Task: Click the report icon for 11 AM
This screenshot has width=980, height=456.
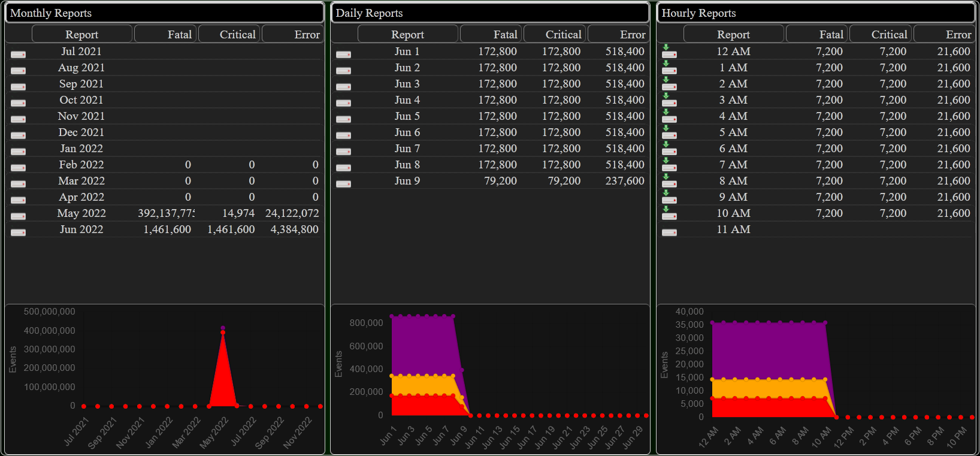Action: click(669, 232)
